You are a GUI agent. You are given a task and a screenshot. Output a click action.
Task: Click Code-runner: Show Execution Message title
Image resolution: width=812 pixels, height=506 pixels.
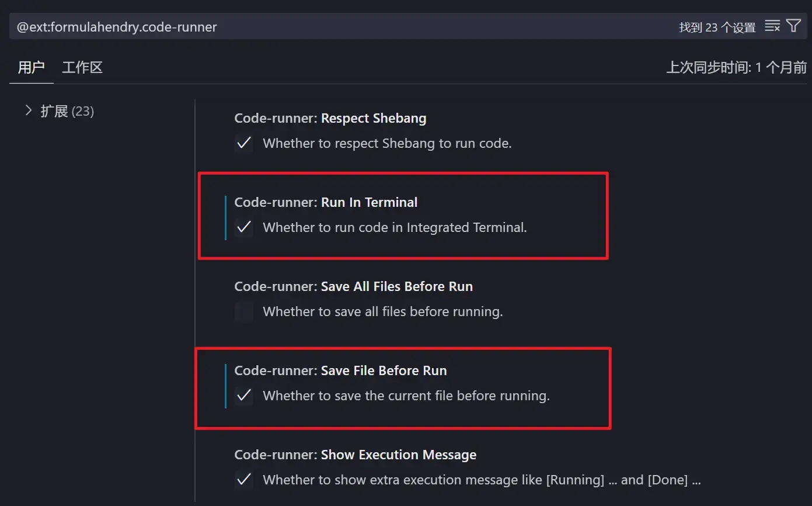356,455
